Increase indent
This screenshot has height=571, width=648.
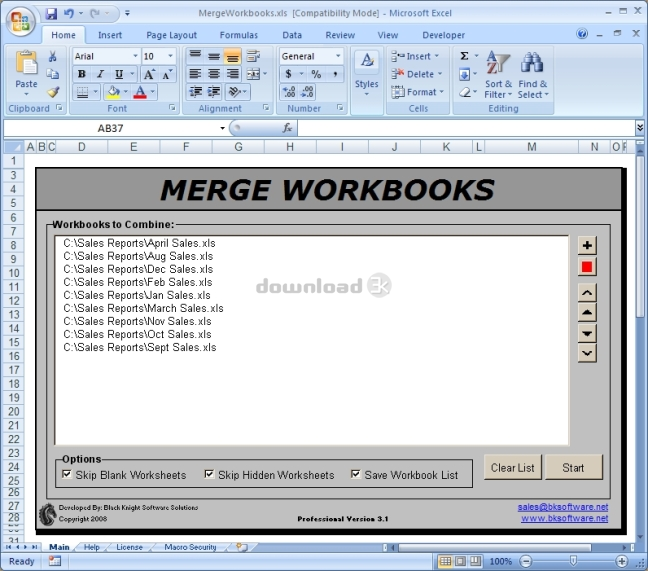point(214,92)
